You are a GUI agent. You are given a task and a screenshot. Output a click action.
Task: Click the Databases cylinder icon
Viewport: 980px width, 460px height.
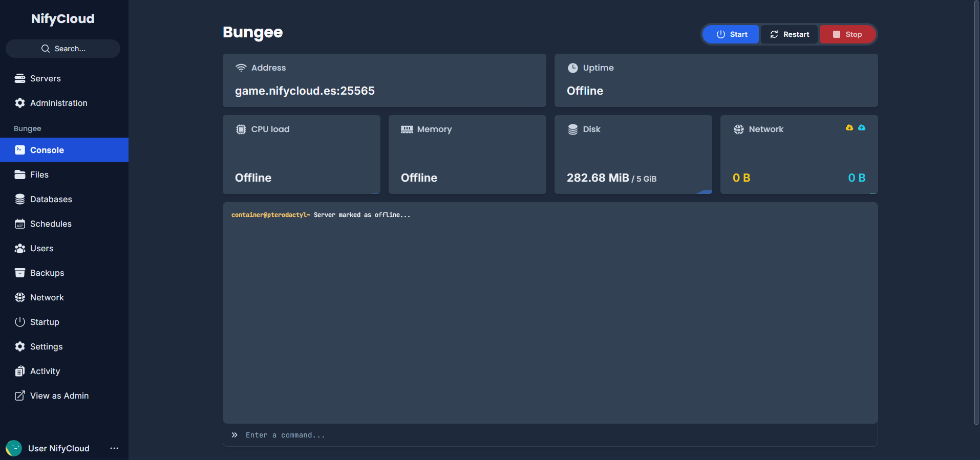[20, 199]
